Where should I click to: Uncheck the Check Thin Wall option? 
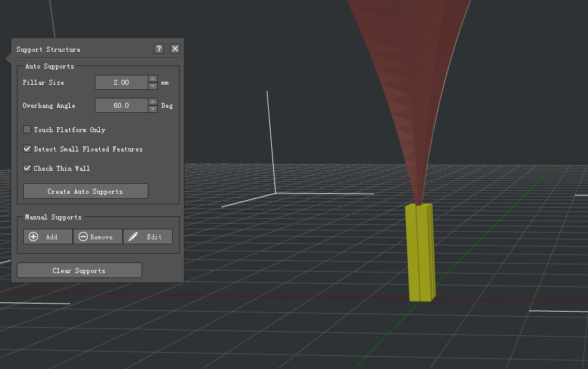click(x=27, y=168)
